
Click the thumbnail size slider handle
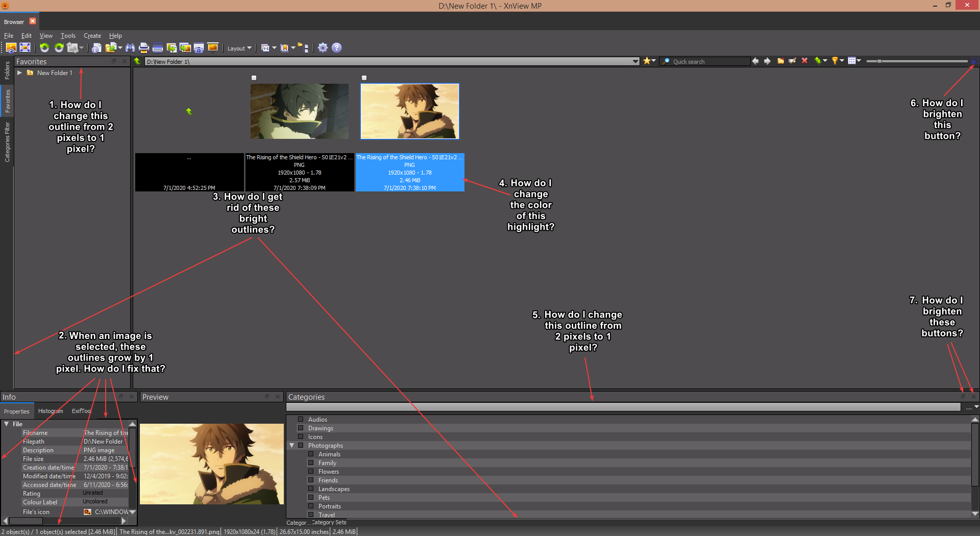879,61
